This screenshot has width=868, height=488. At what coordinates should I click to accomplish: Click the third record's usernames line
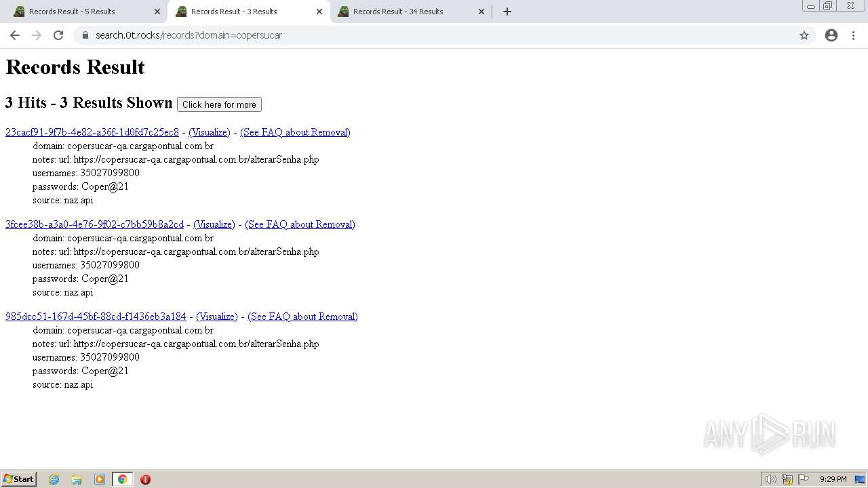click(86, 357)
